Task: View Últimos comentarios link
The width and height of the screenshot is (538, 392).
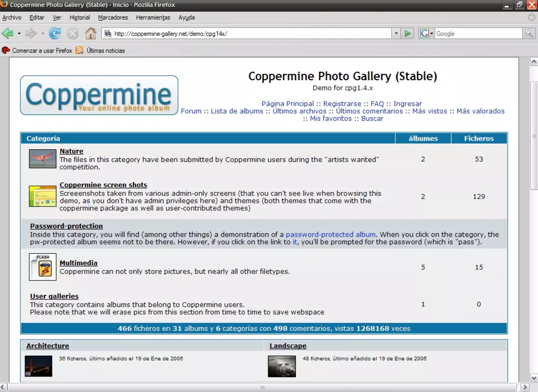Action: pyautogui.click(x=369, y=111)
